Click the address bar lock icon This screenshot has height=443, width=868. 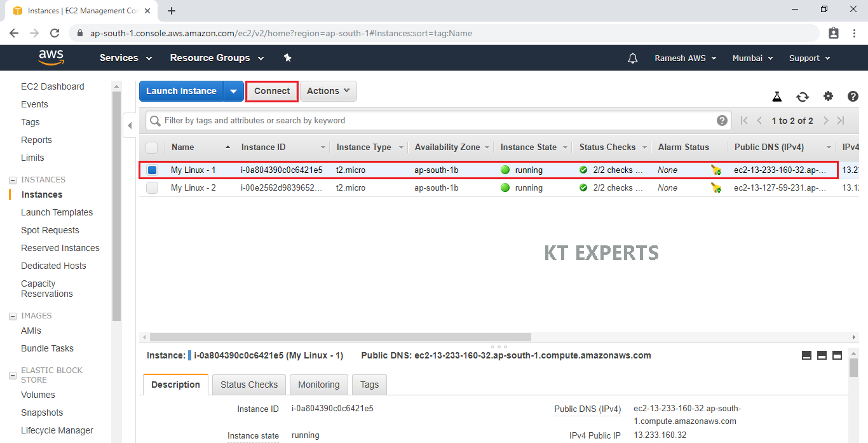tap(80, 33)
